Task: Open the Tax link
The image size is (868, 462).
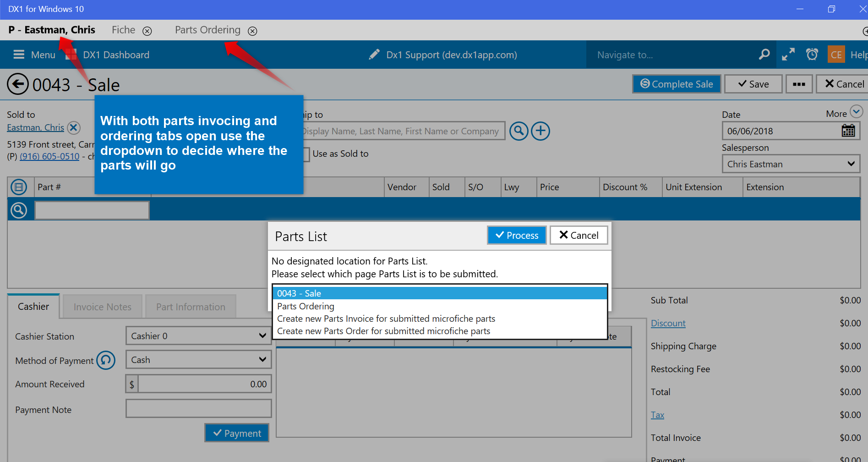Action: (x=657, y=415)
